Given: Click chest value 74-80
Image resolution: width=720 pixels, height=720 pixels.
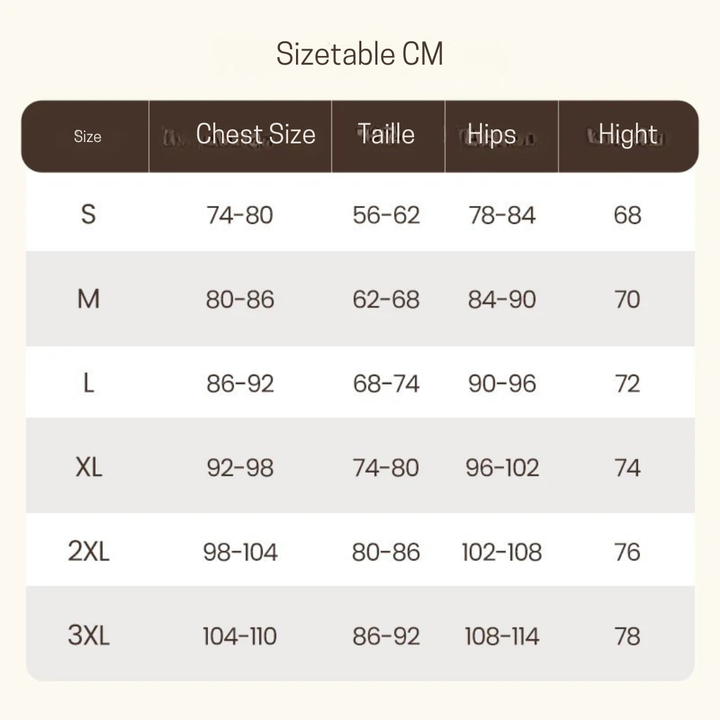Looking at the screenshot, I should (240, 215).
